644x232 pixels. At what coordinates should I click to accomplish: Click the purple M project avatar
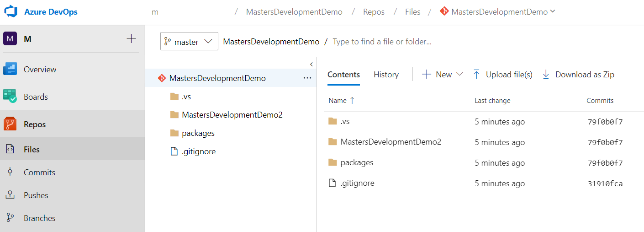click(10, 39)
